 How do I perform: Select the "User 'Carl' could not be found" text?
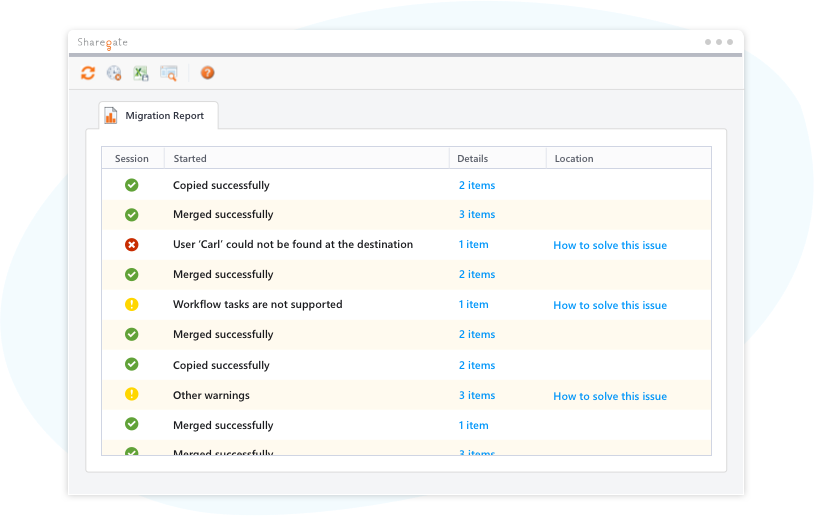(x=293, y=245)
